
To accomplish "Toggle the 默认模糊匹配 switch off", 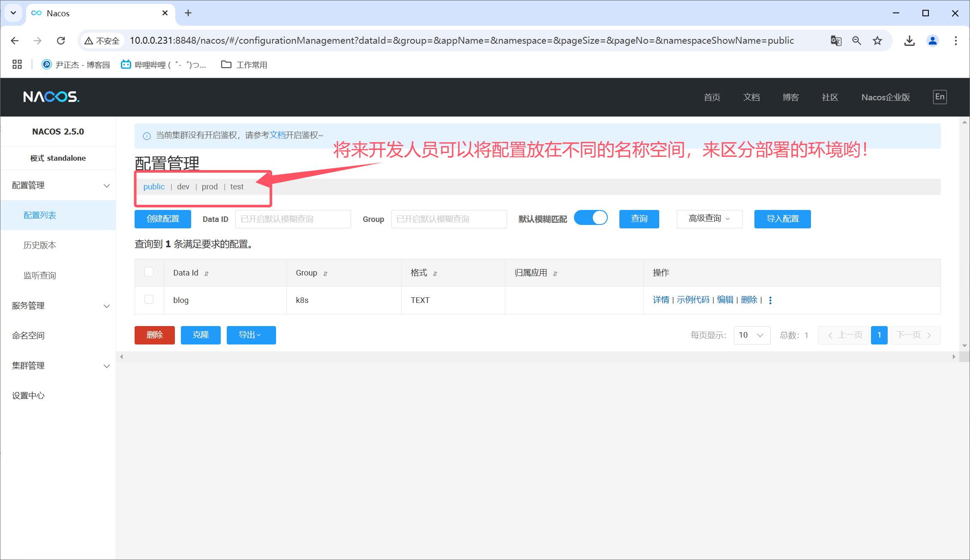I will [591, 218].
